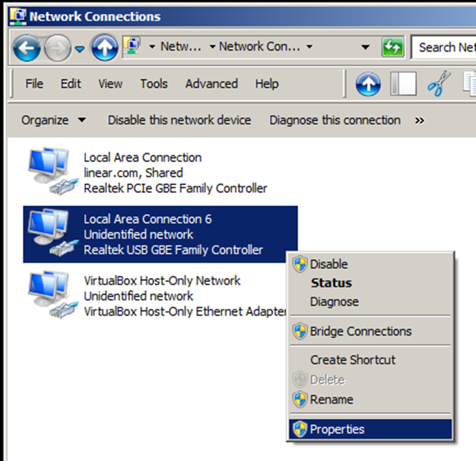The height and width of the screenshot is (461, 476).
Task: Click the green Refresh button
Action: (x=392, y=48)
